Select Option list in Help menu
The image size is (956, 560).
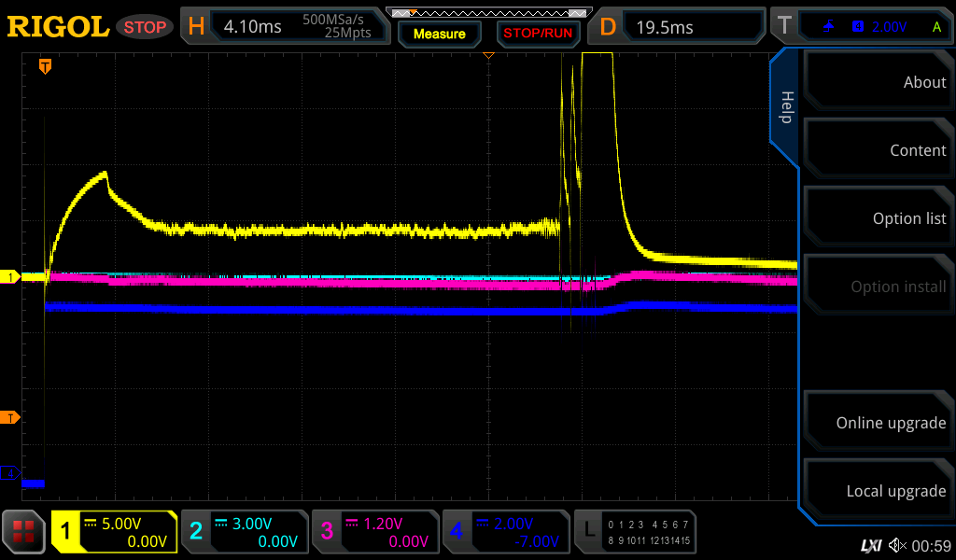878,218
